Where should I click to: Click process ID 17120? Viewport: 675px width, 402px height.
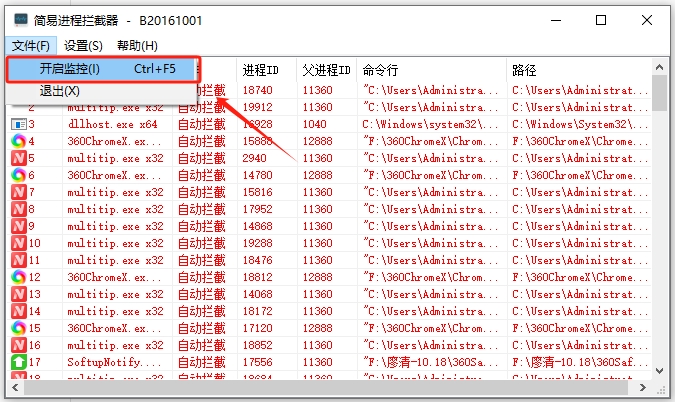click(x=257, y=328)
